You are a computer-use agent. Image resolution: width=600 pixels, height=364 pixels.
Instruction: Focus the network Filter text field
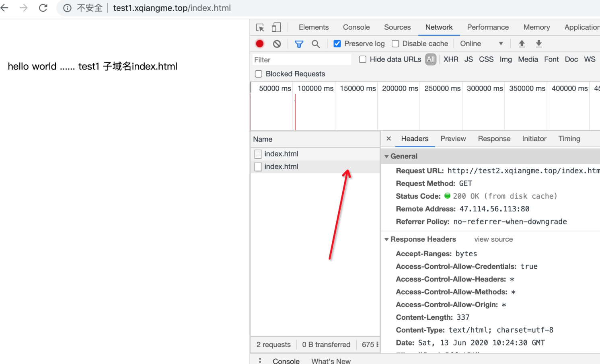coord(302,60)
